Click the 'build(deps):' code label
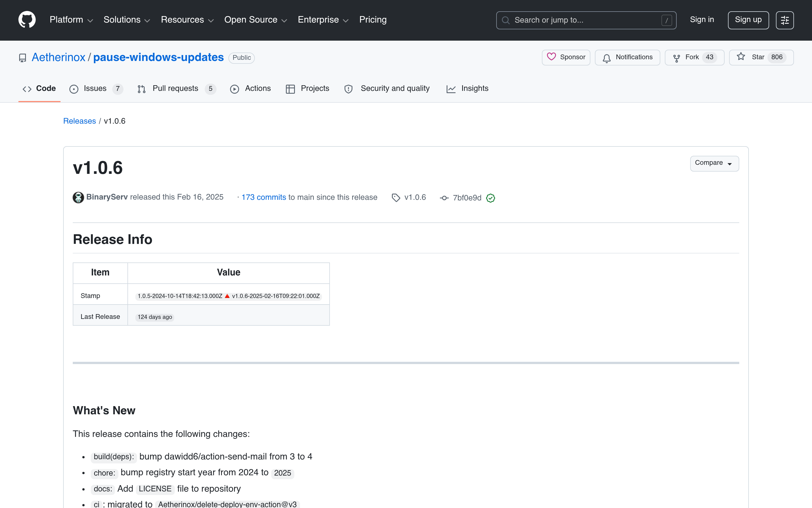 (x=114, y=457)
